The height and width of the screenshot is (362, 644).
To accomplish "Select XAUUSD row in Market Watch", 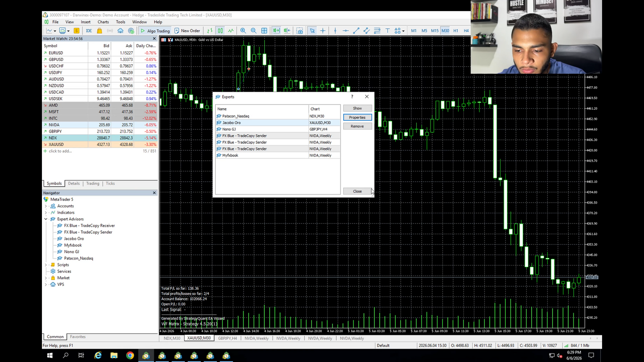I will 100,144.
